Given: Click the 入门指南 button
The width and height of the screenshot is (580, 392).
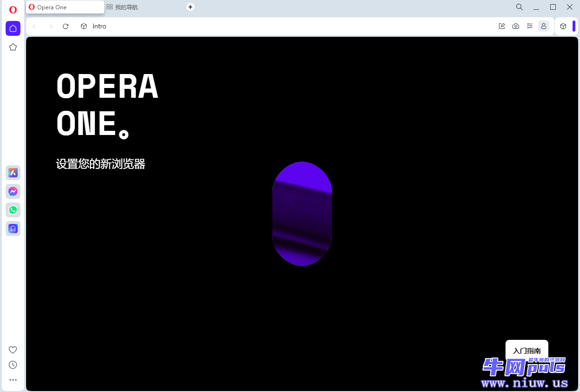Looking at the screenshot, I should 527,351.
